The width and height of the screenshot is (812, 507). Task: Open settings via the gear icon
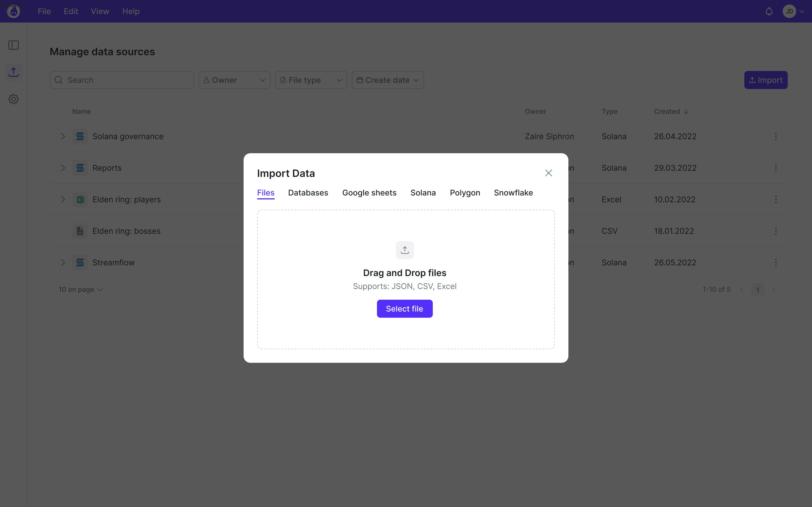13,99
